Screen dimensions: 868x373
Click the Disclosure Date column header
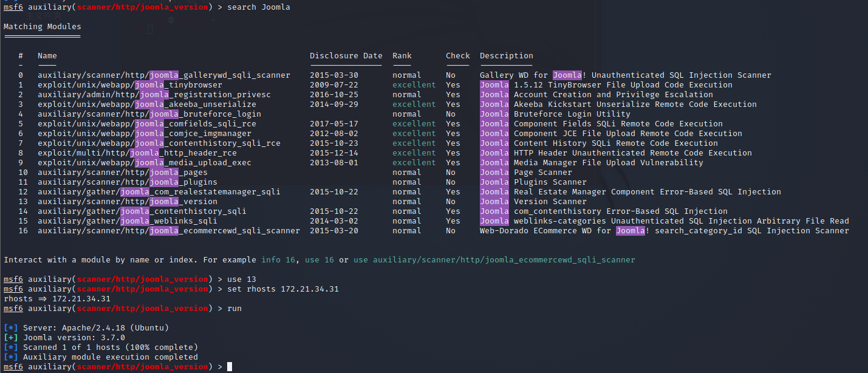pos(346,56)
